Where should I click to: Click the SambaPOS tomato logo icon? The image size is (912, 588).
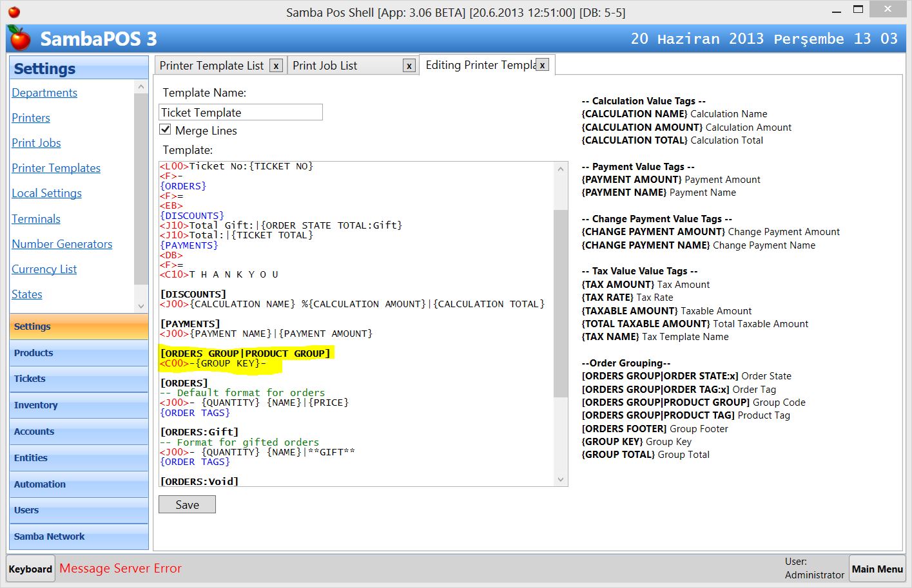click(19, 39)
